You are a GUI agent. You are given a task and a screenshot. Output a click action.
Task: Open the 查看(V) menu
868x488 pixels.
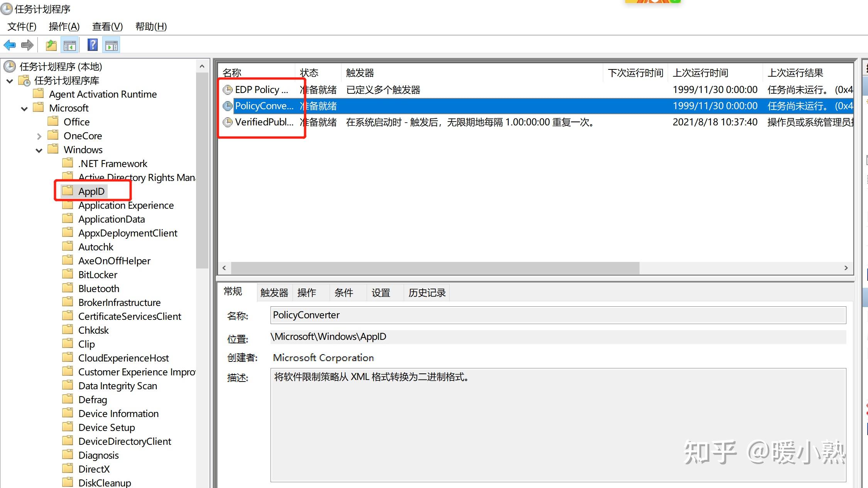107,26
